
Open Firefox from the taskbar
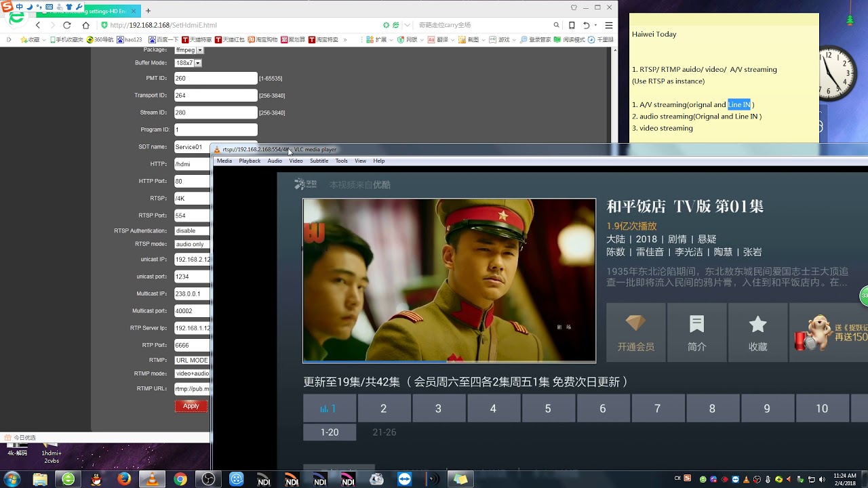click(x=124, y=479)
